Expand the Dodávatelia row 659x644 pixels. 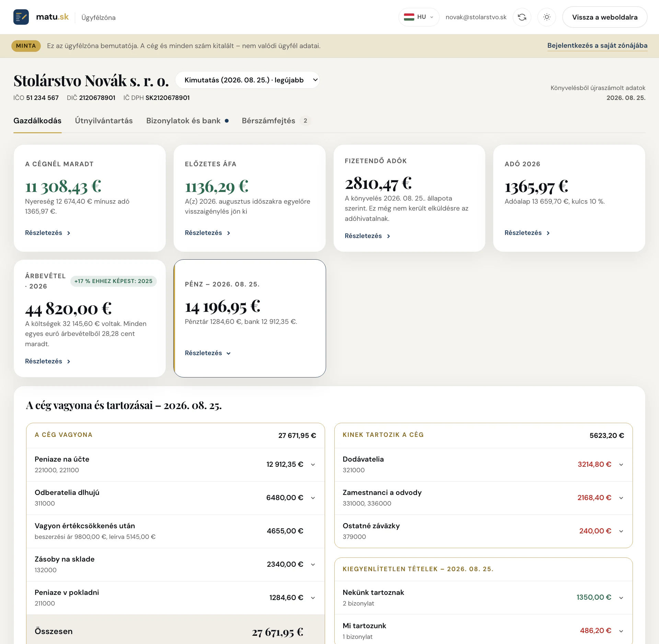[483, 464]
